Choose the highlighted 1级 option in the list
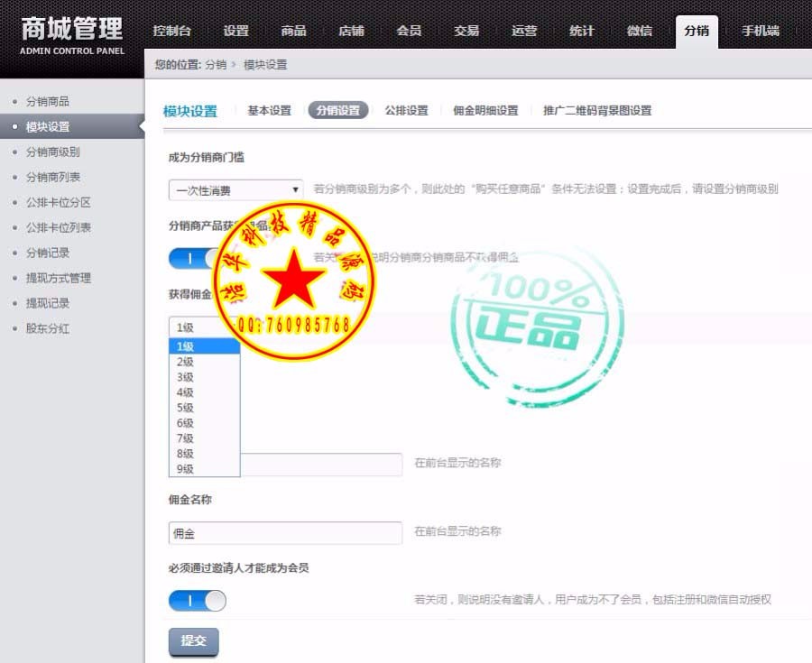This screenshot has height=663, width=812. [x=204, y=346]
